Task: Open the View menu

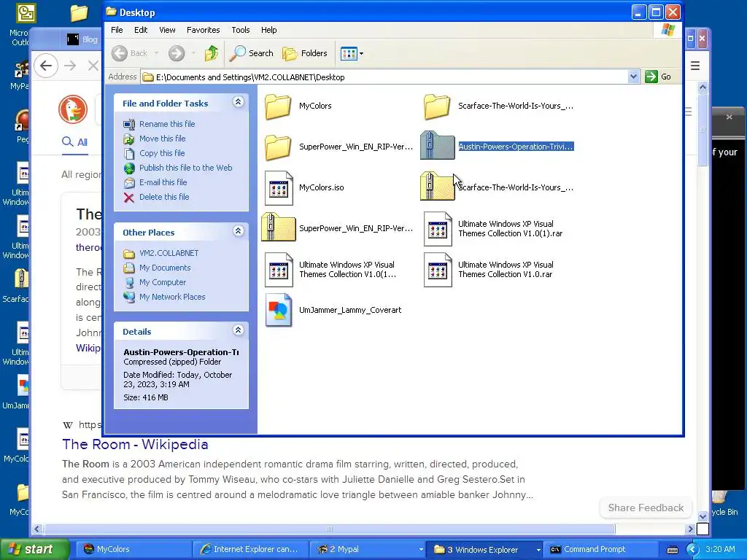Action: click(167, 30)
